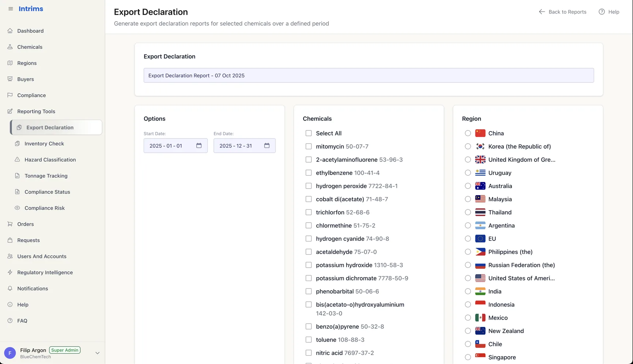Check the hydrogen cyanide checkbox
The width and height of the screenshot is (633, 364).
coord(309,239)
